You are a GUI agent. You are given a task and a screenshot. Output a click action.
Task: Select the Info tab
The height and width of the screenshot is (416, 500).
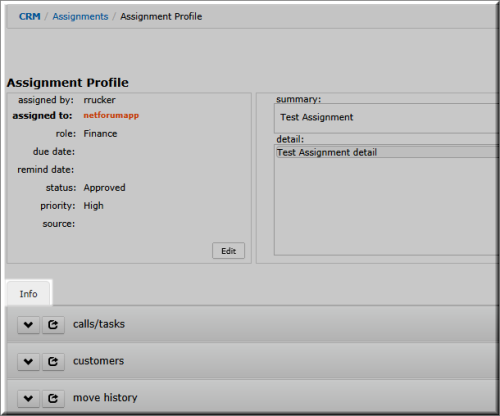pos(29,294)
